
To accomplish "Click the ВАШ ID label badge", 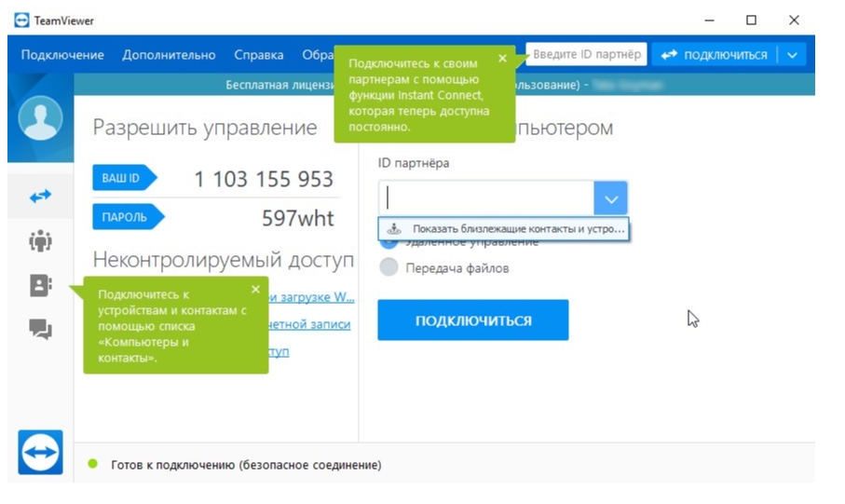I will [x=124, y=178].
